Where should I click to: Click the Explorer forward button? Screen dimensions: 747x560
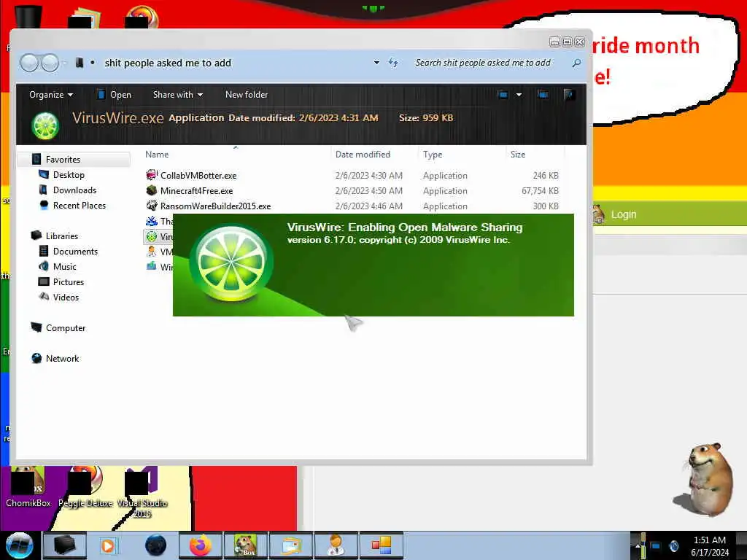[50, 63]
